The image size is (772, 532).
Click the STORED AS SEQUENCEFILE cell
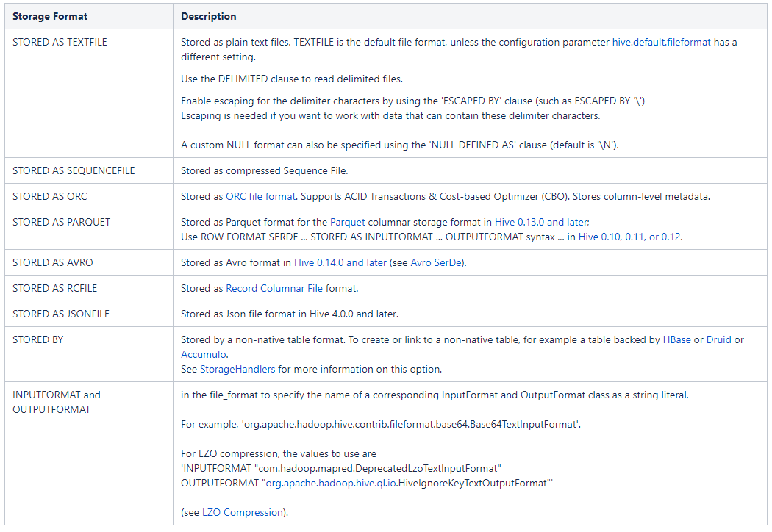[89, 170]
